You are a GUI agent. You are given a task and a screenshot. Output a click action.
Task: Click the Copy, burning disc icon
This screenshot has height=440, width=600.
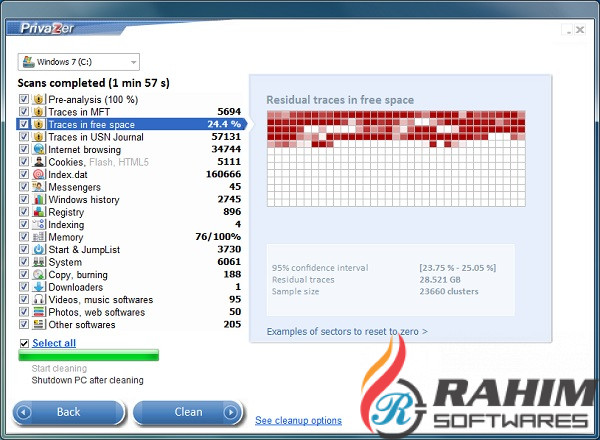[x=39, y=274]
